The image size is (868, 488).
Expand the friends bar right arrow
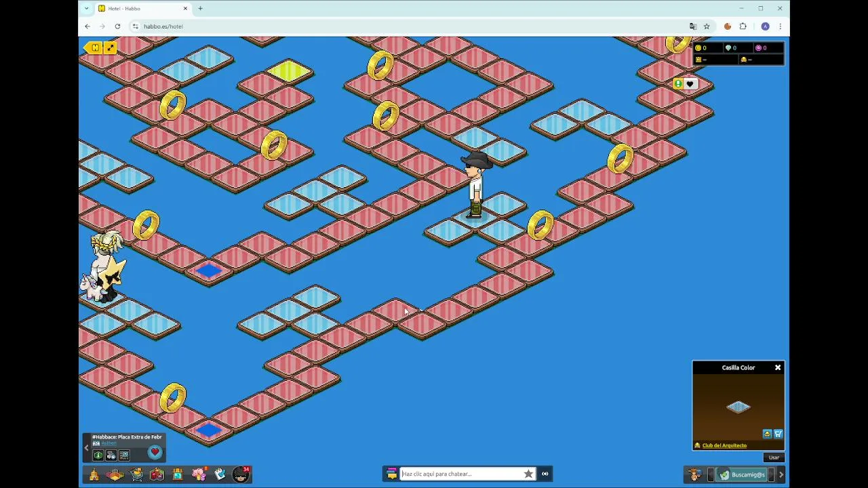point(781,474)
